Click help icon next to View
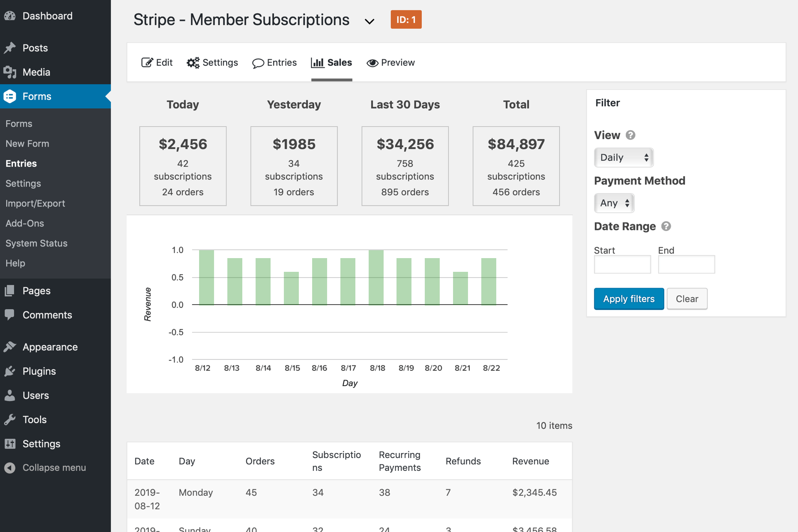Screen dimensions: 798x532 click(630, 135)
